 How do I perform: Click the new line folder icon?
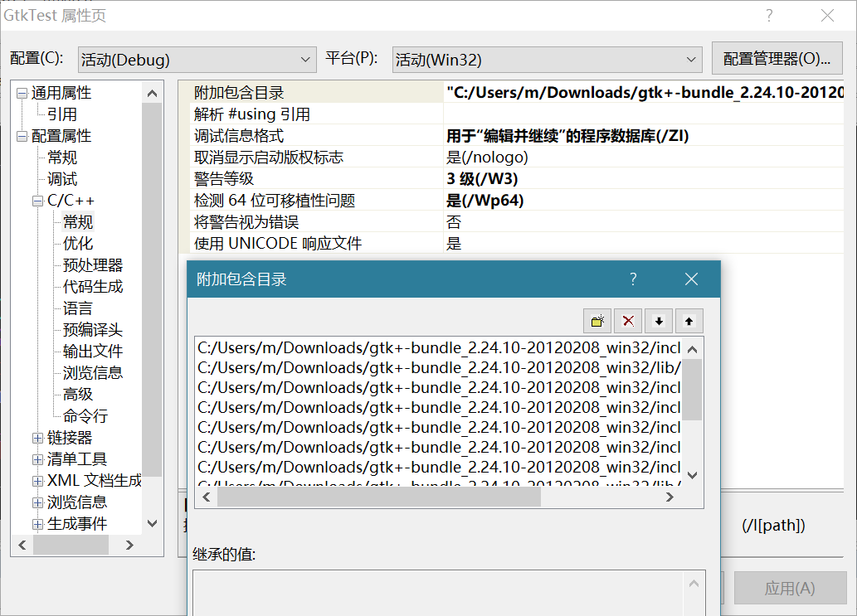click(x=597, y=321)
